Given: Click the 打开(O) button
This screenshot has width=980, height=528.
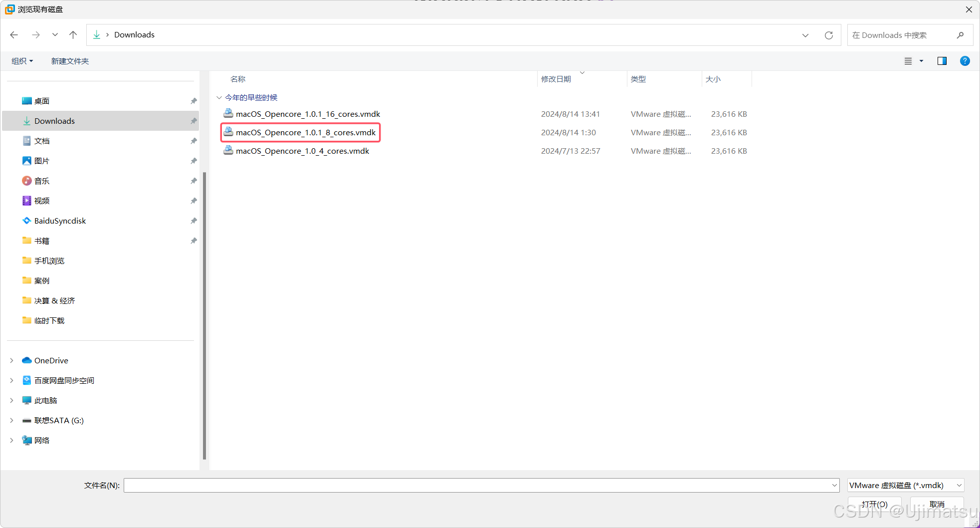Looking at the screenshot, I should point(875,504).
